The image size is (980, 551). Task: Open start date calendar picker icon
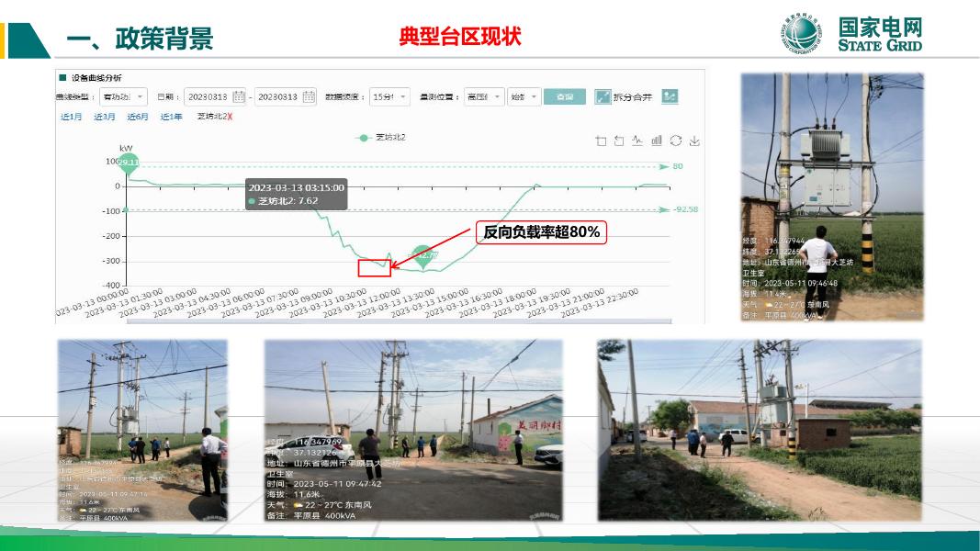pos(239,96)
